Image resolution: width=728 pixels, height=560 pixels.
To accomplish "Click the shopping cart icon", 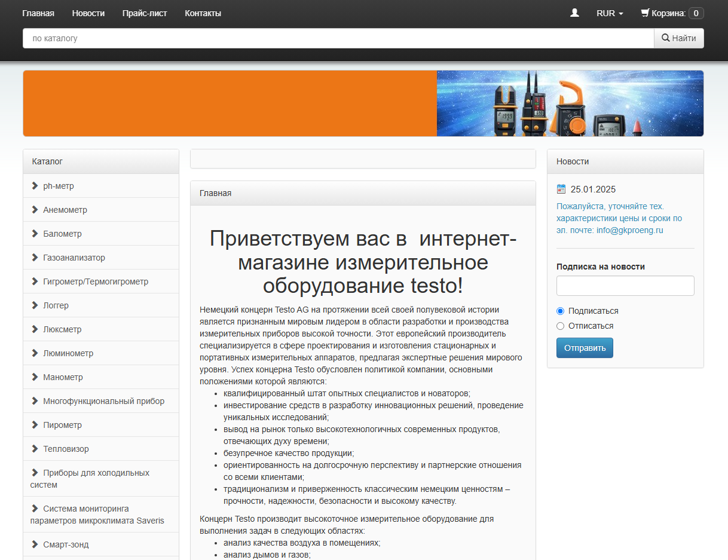I will (645, 13).
